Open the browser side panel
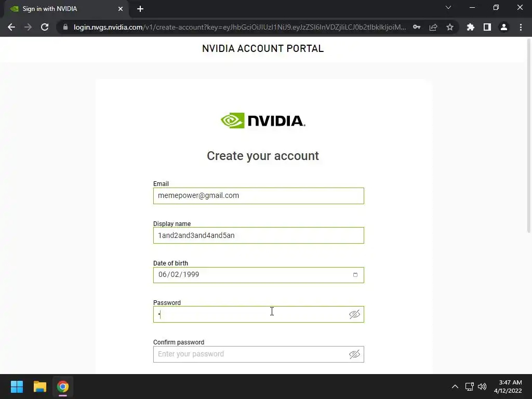Image resolution: width=532 pixels, height=399 pixels. (487, 27)
